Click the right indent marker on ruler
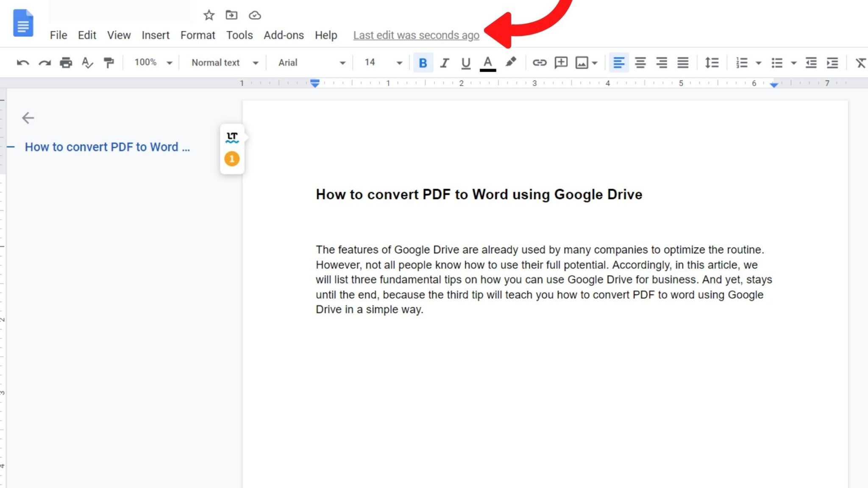 tap(774, 85)
